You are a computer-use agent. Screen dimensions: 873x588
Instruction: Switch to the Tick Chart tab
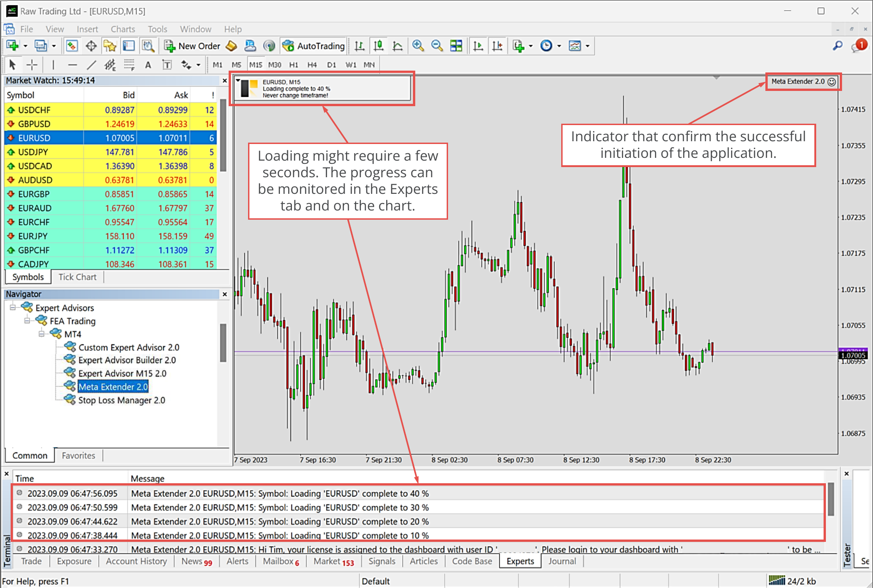77,277
